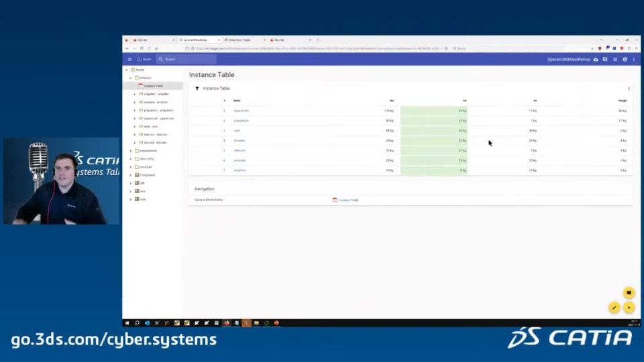Click the Name column header
The image size is (644, 362).
[x=237, y=101]
